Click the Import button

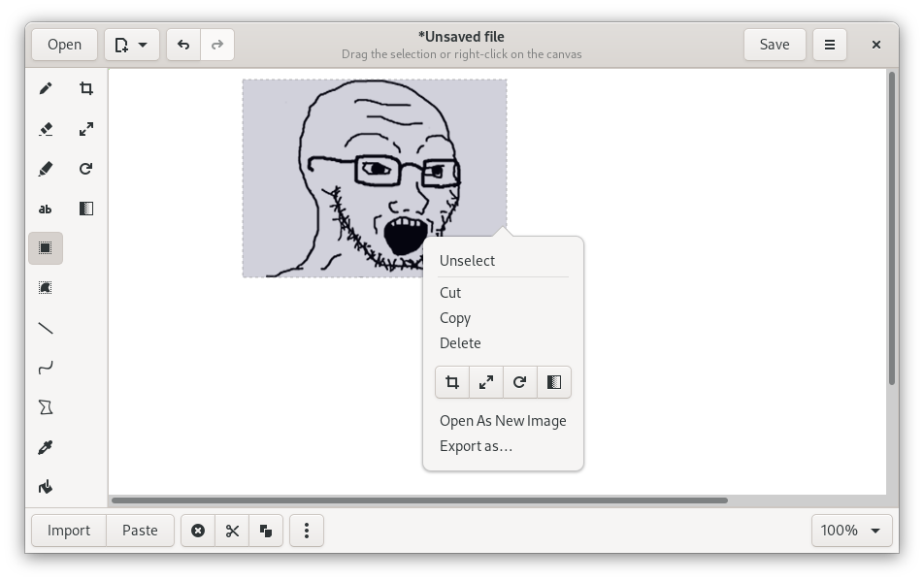point(69,531)
